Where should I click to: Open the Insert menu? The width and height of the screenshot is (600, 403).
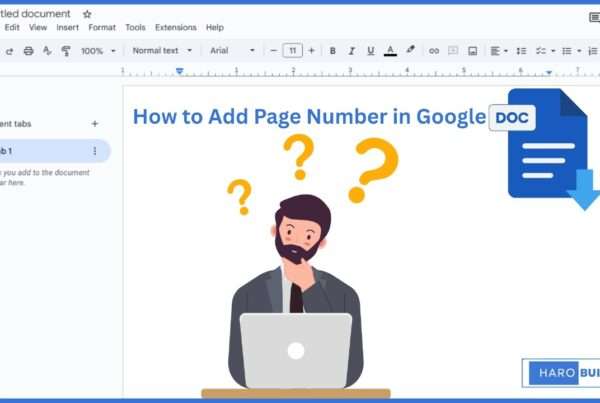tap(67, 28)
